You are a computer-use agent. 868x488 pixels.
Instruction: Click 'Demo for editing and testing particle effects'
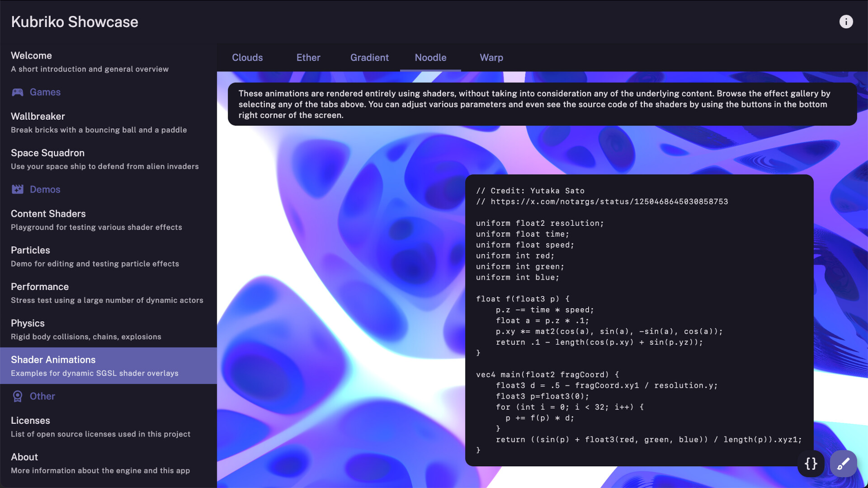click(x=95, y=264)
